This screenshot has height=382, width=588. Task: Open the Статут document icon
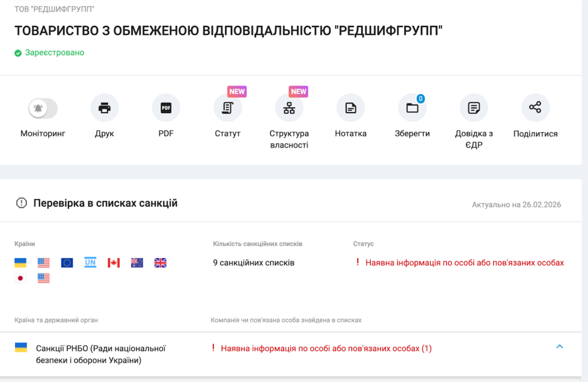click(227, 108)
